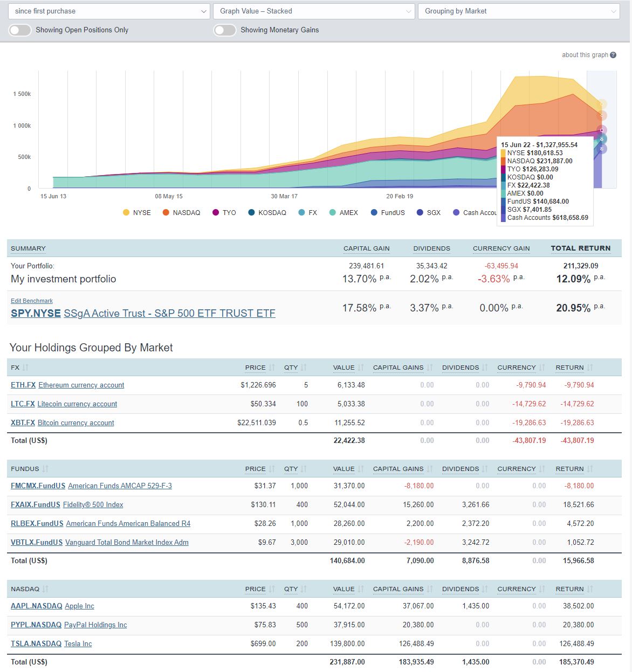Sort FX table by DIVIDENDS icon
The height and width of the screenshot is (672, 632).
click(x=485, y=368)
